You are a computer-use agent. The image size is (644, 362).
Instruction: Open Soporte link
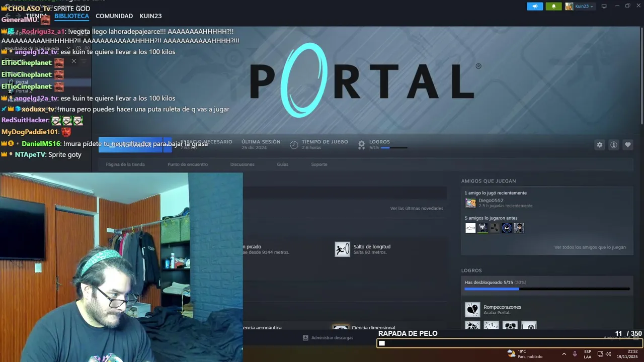point(319,164)
